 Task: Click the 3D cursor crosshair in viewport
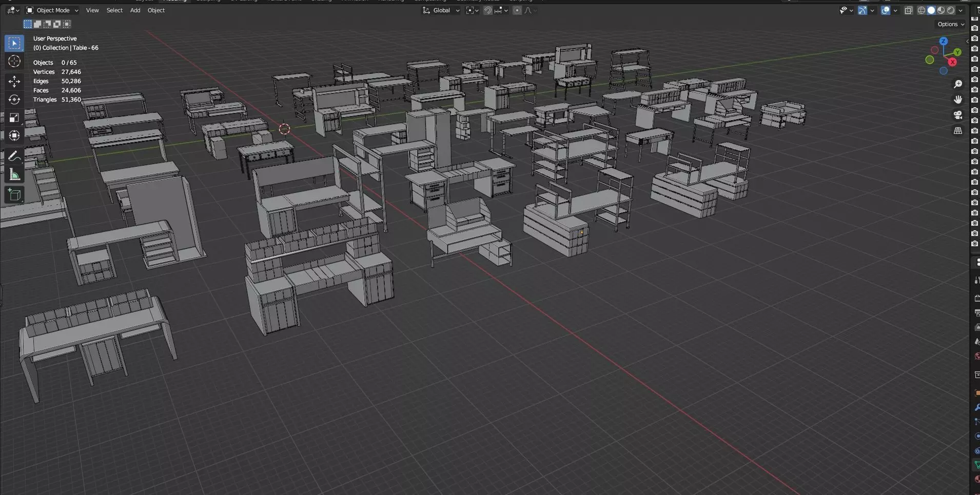pyautogui.click(x=284, y=129)
